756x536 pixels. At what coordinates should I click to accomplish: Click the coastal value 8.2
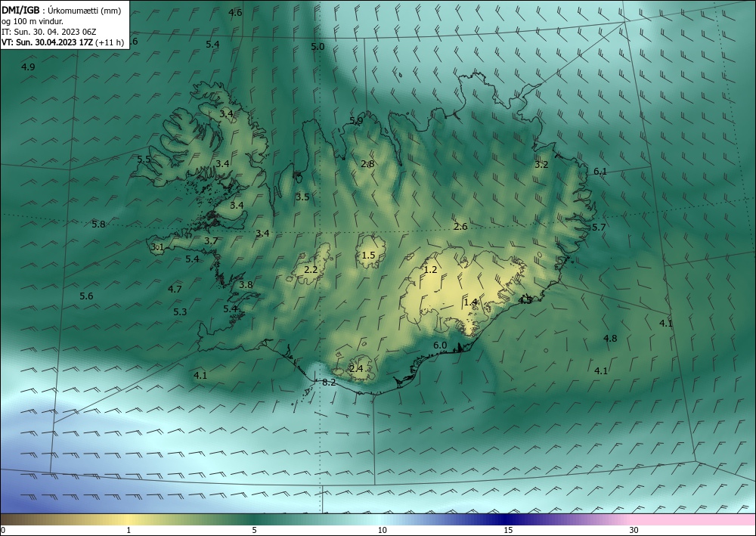tap(329, 383)
